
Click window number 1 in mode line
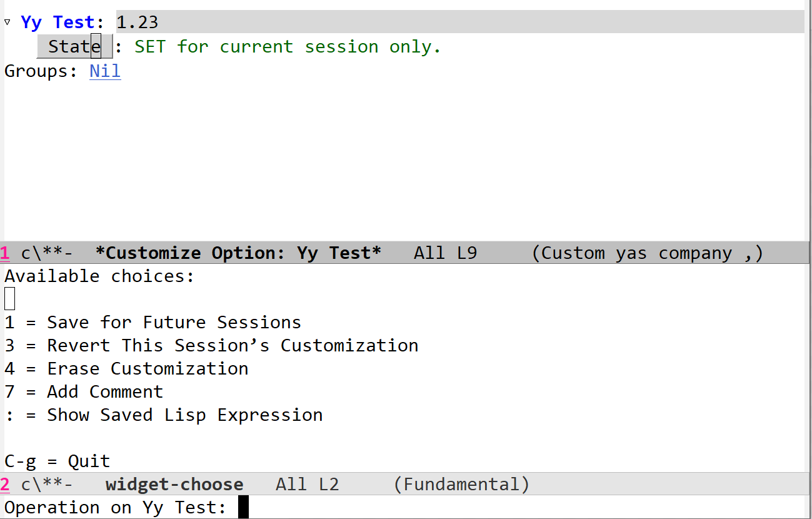5,253
